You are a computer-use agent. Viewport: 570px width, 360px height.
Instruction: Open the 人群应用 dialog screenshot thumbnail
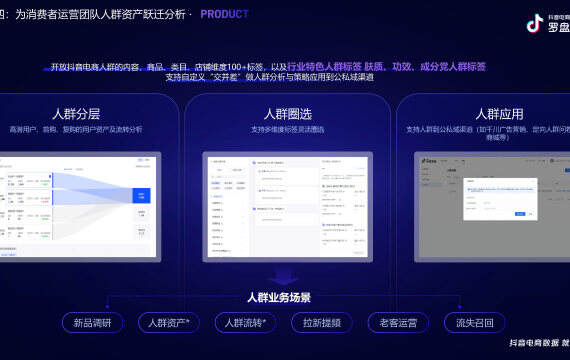pos(492,207)
